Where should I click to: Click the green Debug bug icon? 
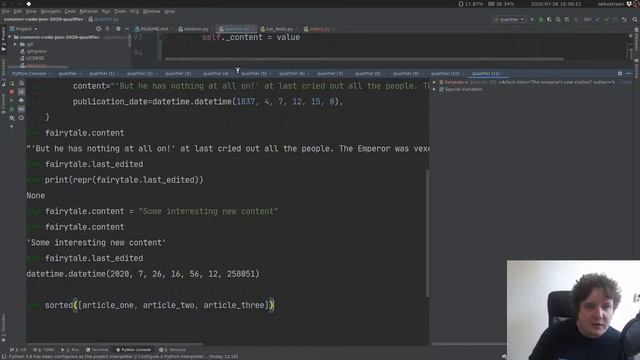pos(541,19)
